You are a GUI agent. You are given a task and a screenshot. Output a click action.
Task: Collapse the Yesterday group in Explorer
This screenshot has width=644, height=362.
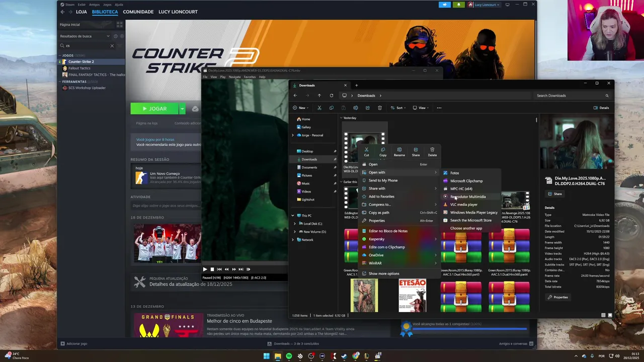(x=341, y=118)
